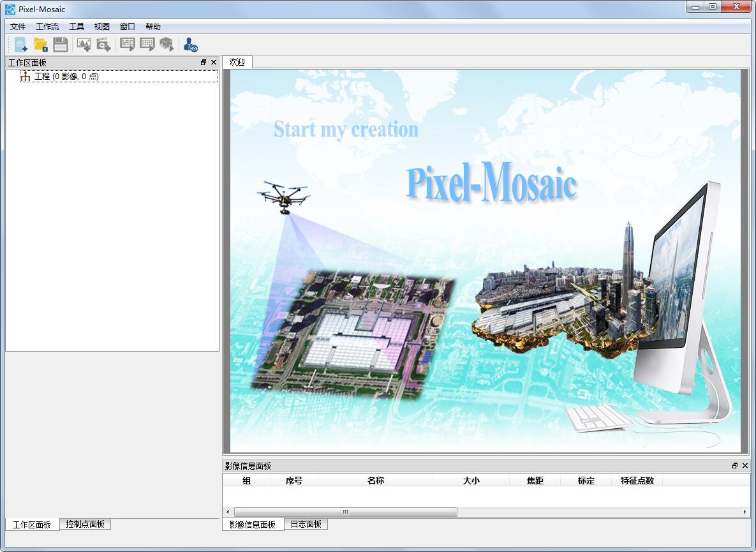Close the 工作区面板 panel
The image size is (756, 552).
[x=214, y=62]
